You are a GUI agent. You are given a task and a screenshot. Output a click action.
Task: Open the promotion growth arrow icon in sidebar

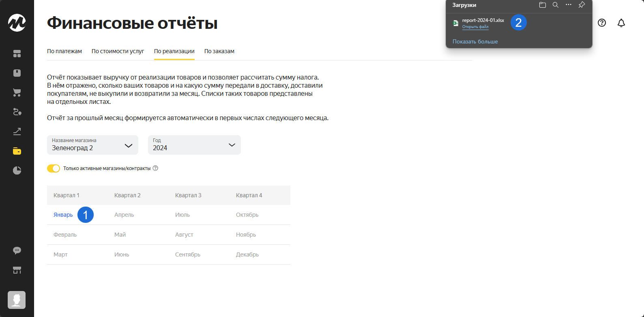point(17,132)
